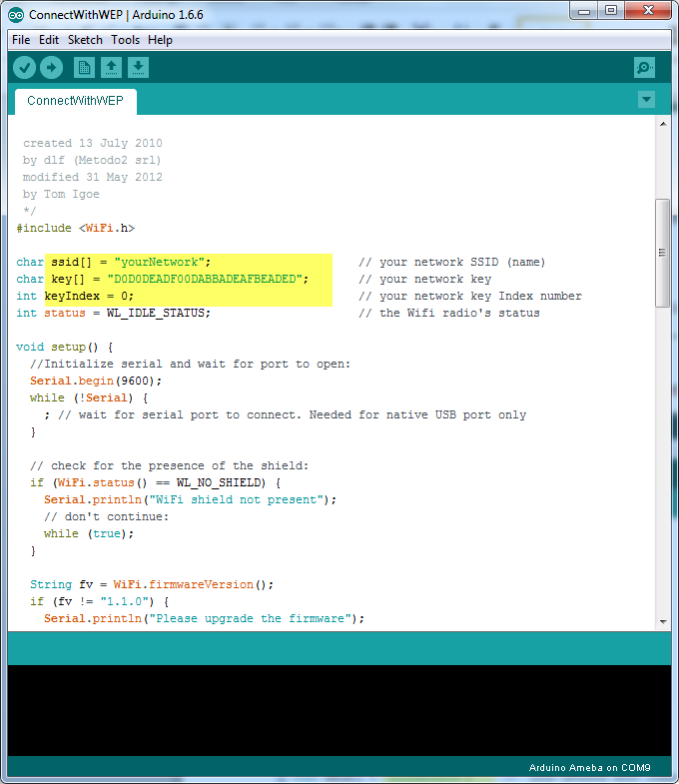Viewport: 679px width, 784px height.
Task: Click the "your network key Index number" comment
Action: [x=470, y=296]
